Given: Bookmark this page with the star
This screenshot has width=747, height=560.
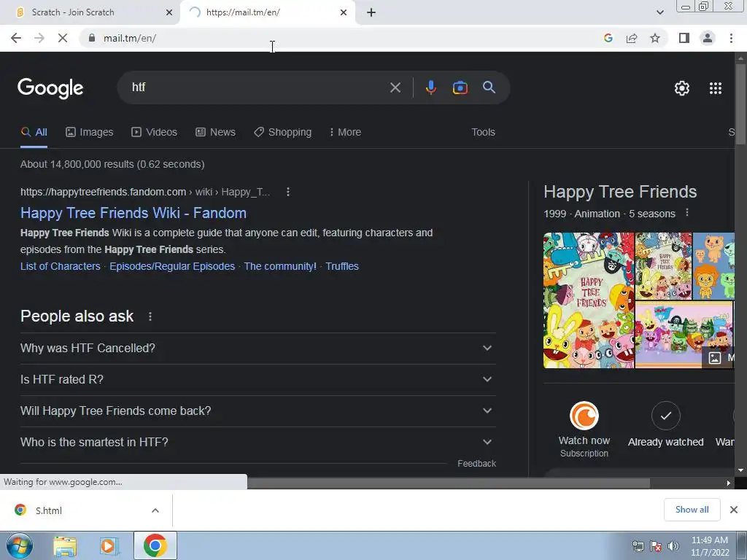Looking at the screenshot, I should point(655,38).
